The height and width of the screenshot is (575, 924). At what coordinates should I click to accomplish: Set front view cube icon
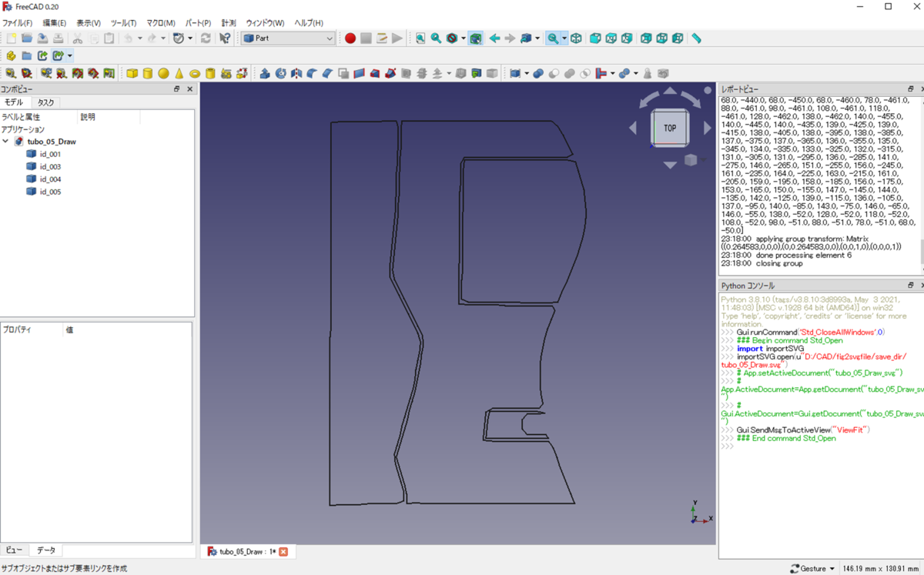point(595,38)
